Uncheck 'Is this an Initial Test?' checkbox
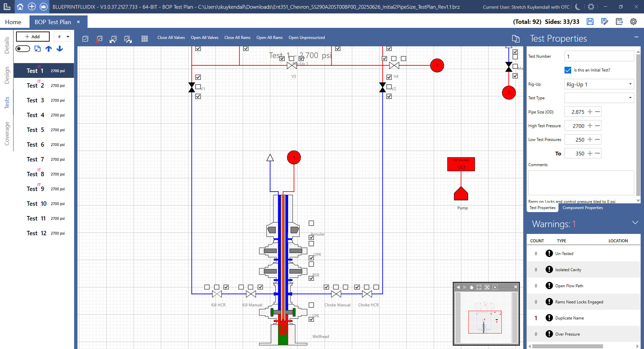This screenshot has width=644, height=349. tap(568, 70)
